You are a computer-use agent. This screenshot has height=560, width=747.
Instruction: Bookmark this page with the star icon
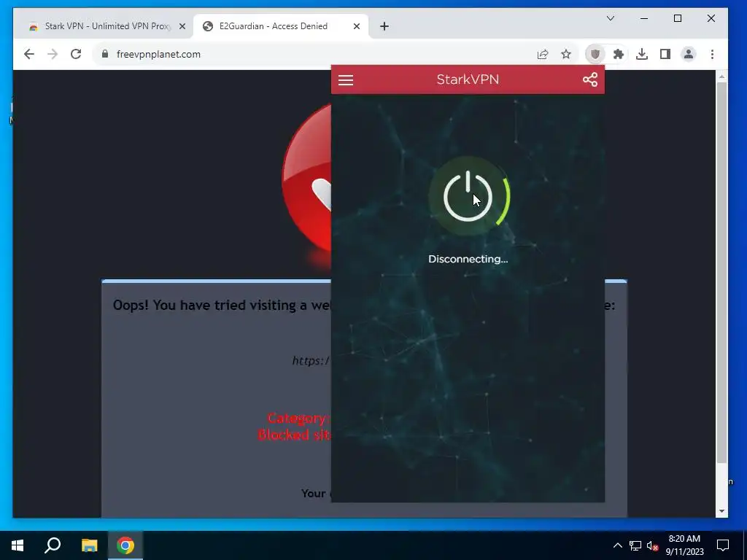tap(566, 54)
